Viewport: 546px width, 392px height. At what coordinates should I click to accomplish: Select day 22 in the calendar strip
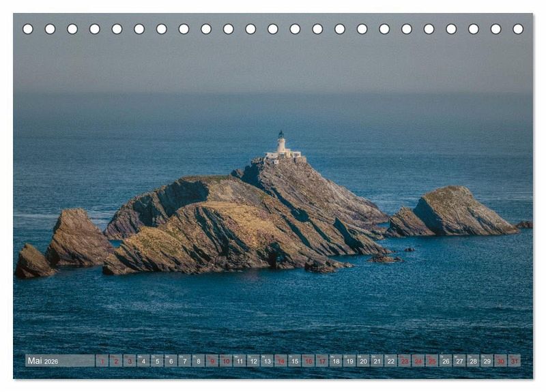391,361
